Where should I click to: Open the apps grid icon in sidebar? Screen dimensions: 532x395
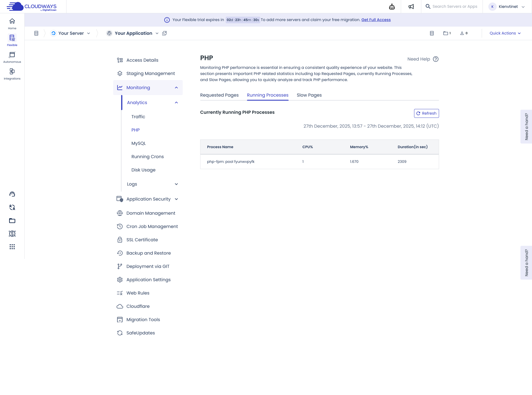click(12, 247)
